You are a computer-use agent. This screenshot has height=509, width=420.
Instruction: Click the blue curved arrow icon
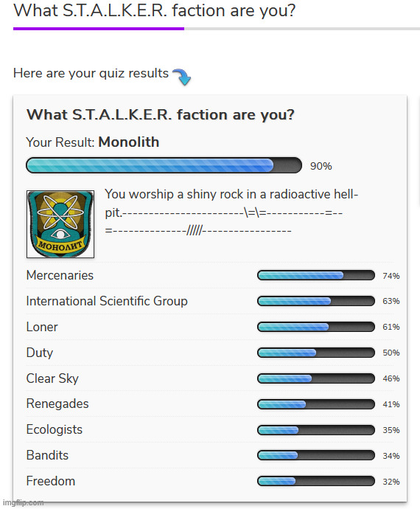(x=182, y=77)
